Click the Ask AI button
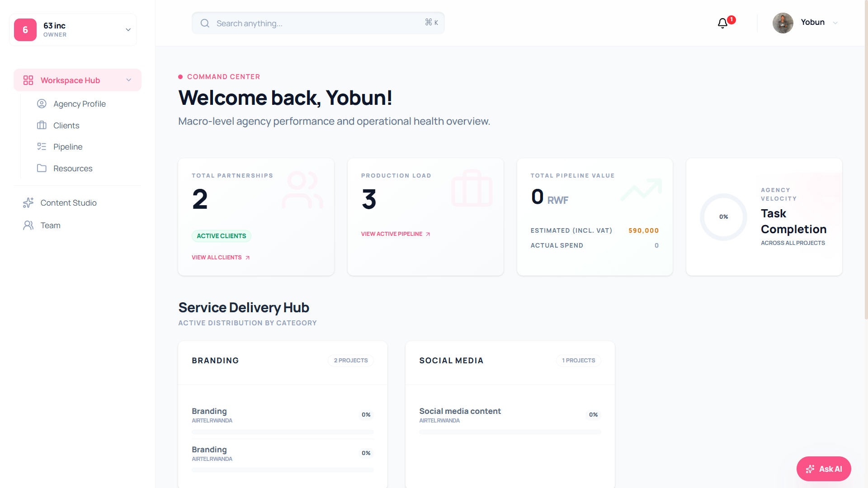This screenshot has height=488, width=868. 824,469
